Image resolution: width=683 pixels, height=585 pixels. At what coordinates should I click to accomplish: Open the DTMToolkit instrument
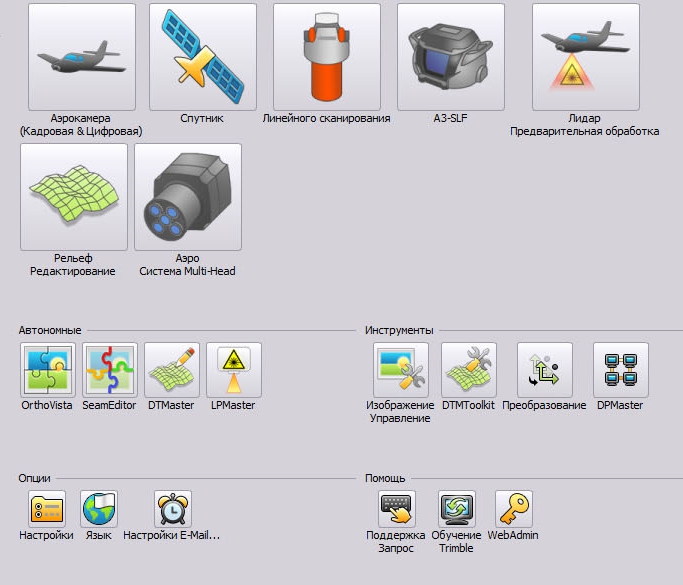coord(469,370)
